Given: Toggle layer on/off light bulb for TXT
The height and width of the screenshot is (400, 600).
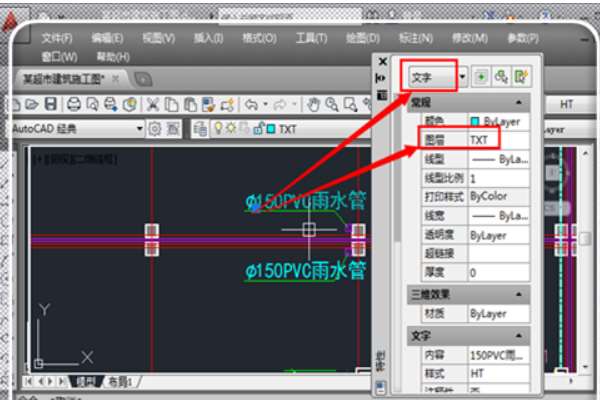Looking at the screenshot, I should point(218,128).
